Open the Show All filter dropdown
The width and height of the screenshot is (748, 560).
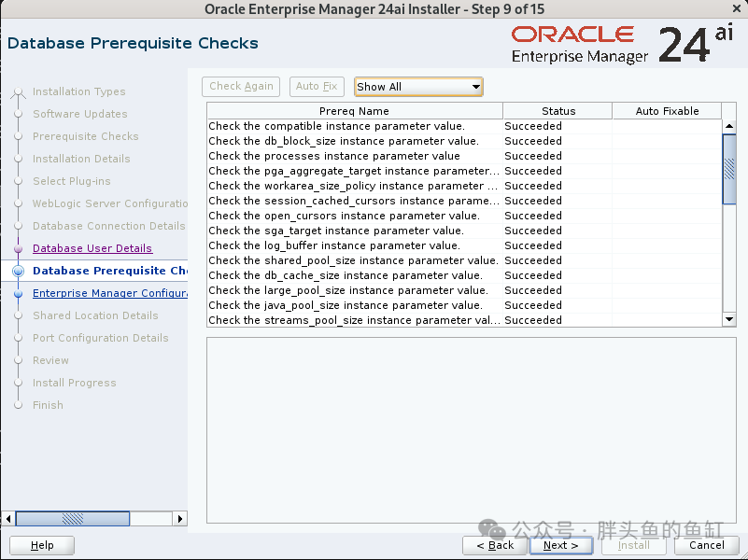click(418, 87)
